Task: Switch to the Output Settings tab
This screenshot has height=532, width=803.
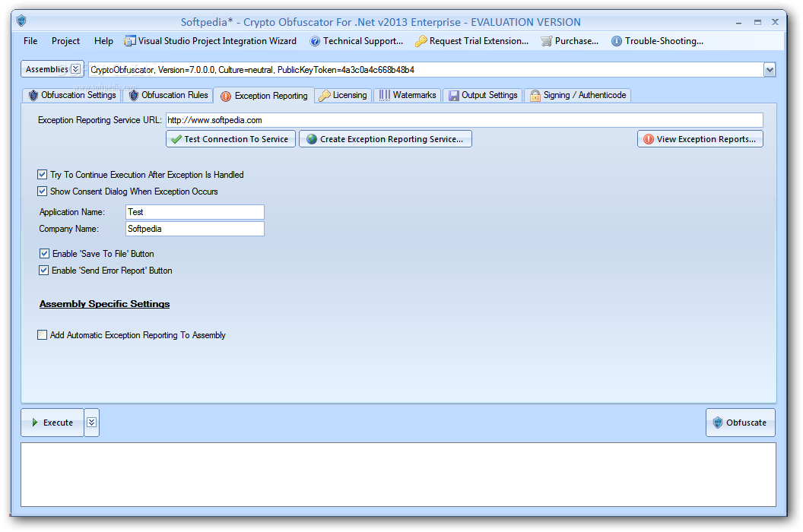Action: [x=483, y=95]
